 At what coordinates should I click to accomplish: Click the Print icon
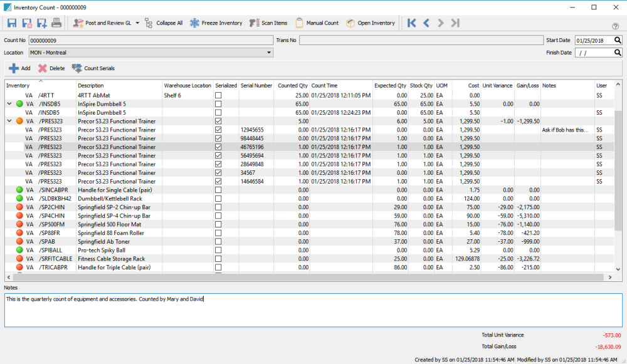point(56,23)
